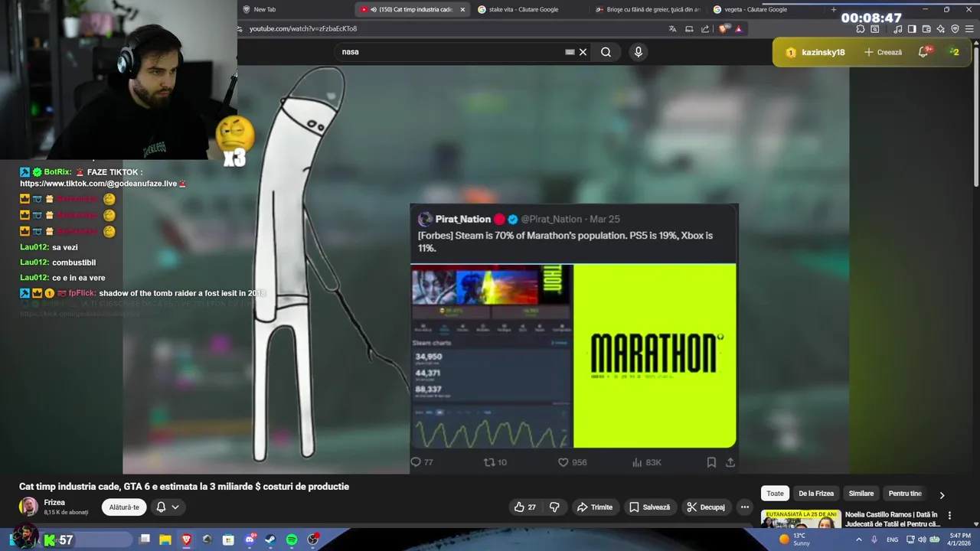Open the on-screen keyboard icon in search box

pyautogui.click(x=570, y=52)
